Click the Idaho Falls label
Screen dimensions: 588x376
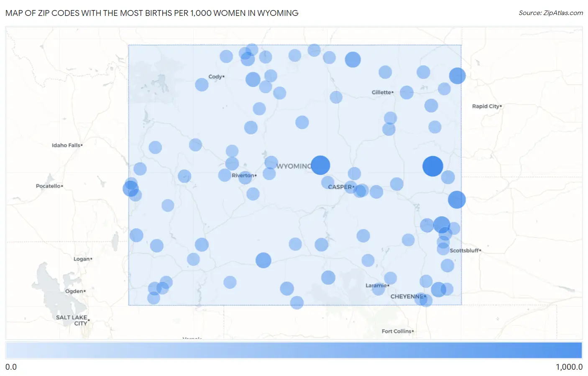pos(66,145)
